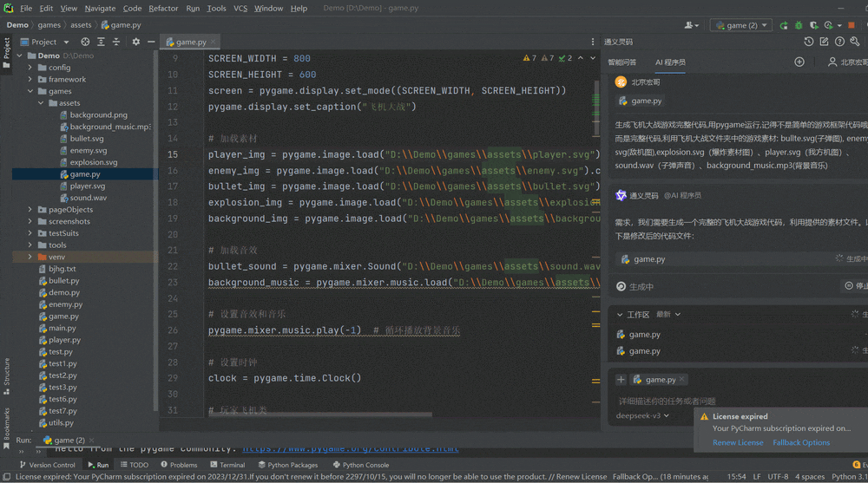
Task: Click the Renew License link
Action: 738,442
